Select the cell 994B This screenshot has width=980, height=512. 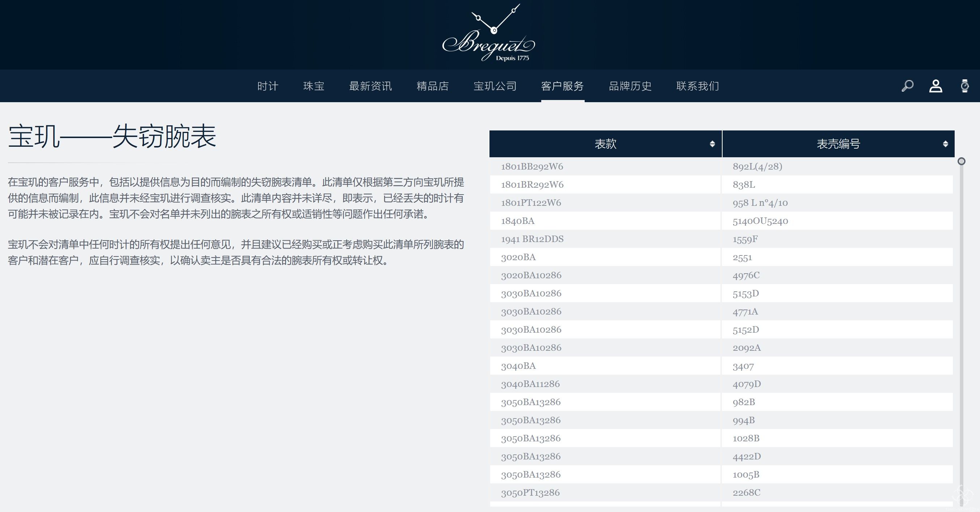837,420
